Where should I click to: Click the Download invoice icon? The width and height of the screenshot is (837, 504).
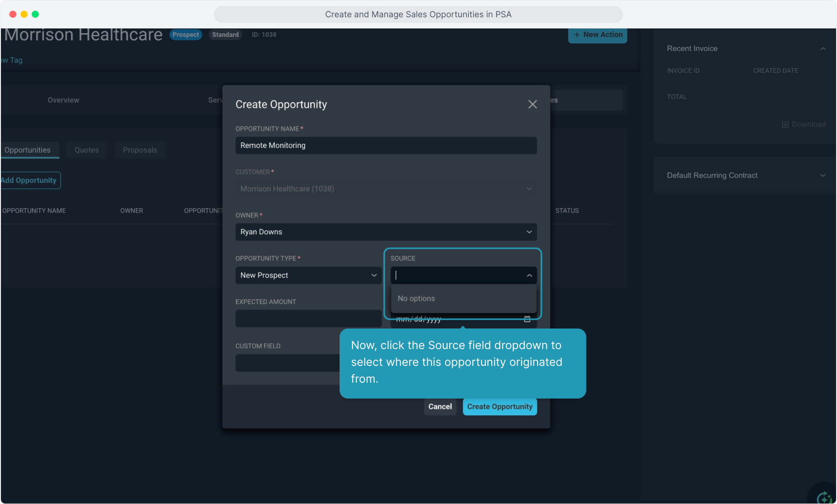(785, 124)
